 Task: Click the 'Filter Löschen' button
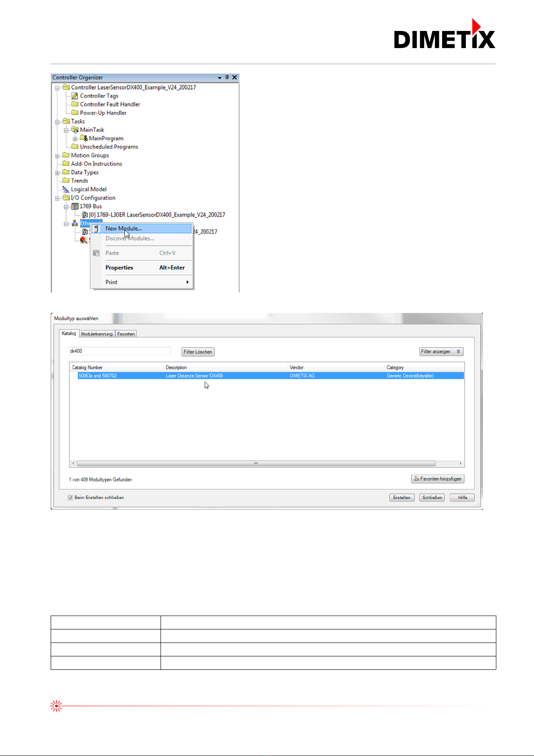coord(198,352)
